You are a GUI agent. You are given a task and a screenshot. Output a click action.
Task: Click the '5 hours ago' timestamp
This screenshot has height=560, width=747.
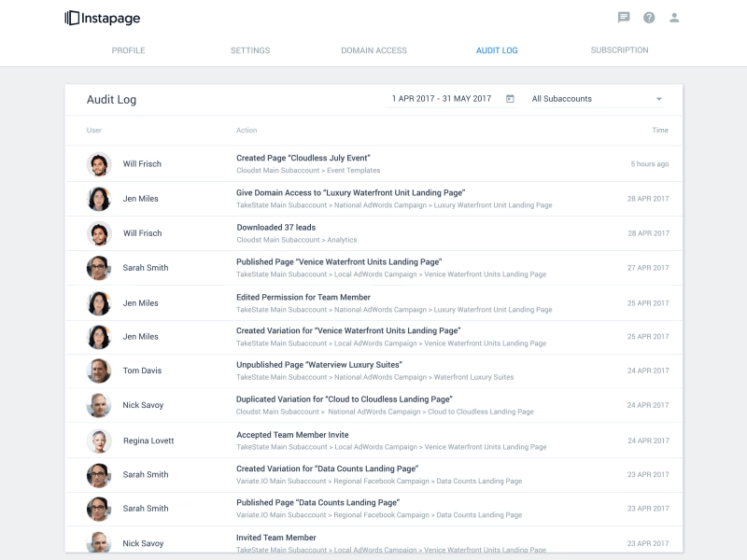pyautogui.click(x=649, y=164)
